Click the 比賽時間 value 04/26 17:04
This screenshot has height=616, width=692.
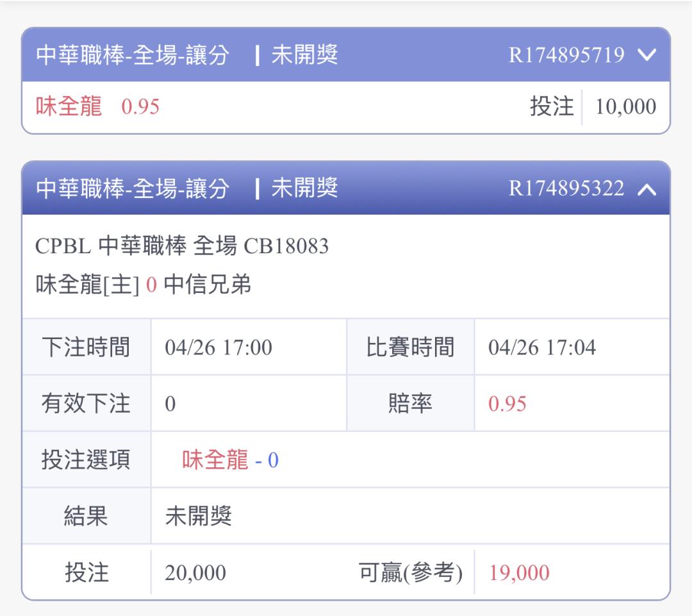[542, 347]
